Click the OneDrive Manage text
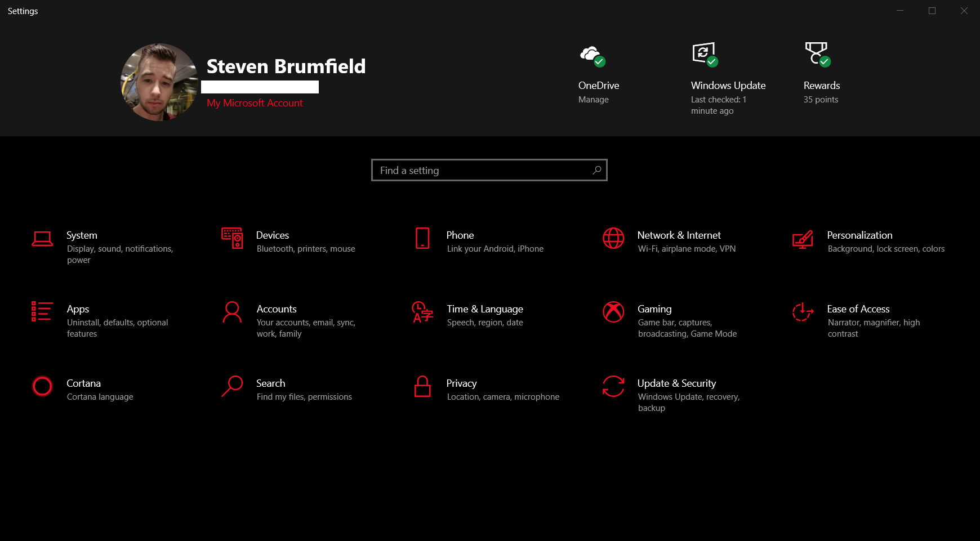Image resolution: width=980 pixels, height=541 pixels. (x=594, y=100)
